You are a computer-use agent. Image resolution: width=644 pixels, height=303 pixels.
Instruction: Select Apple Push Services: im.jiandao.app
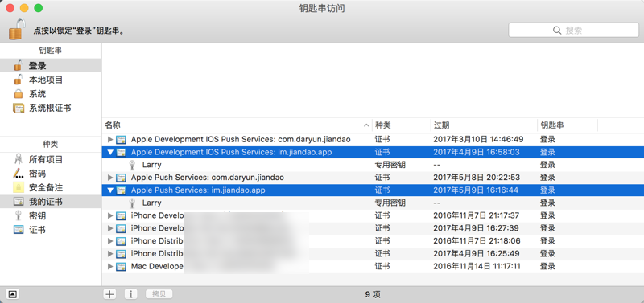point(198,190)
